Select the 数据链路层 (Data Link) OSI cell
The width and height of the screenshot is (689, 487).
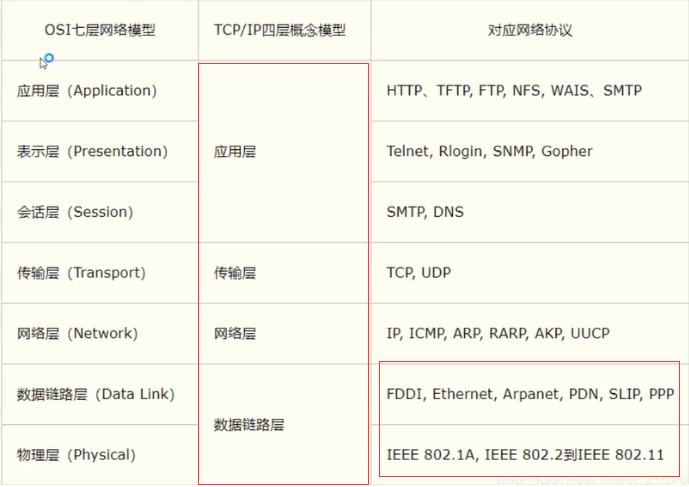pyautogui.click(x=96, y=394)
